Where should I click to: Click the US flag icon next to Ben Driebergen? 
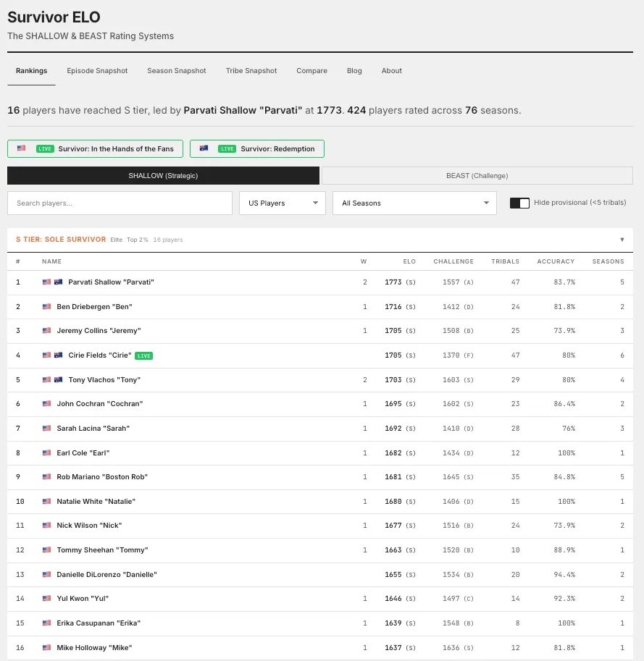click(47, 306)
